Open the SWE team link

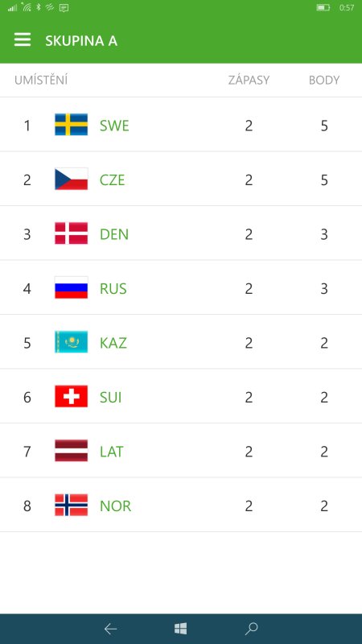tap(114, 126)
